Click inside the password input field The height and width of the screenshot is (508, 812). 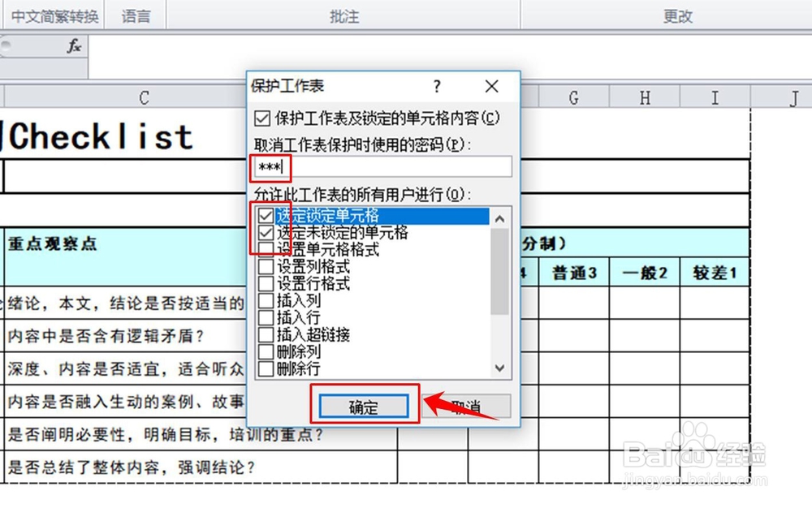(x=365, y=166)
